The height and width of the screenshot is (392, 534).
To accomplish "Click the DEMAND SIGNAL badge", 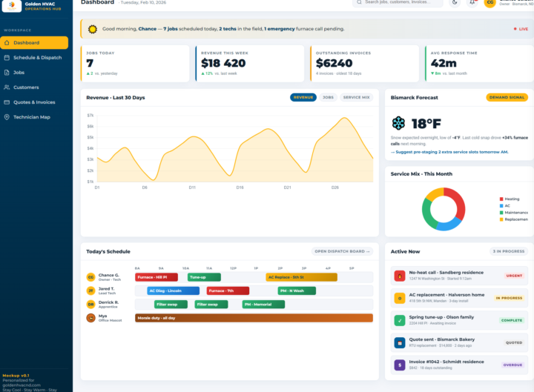I will (507, 97).
